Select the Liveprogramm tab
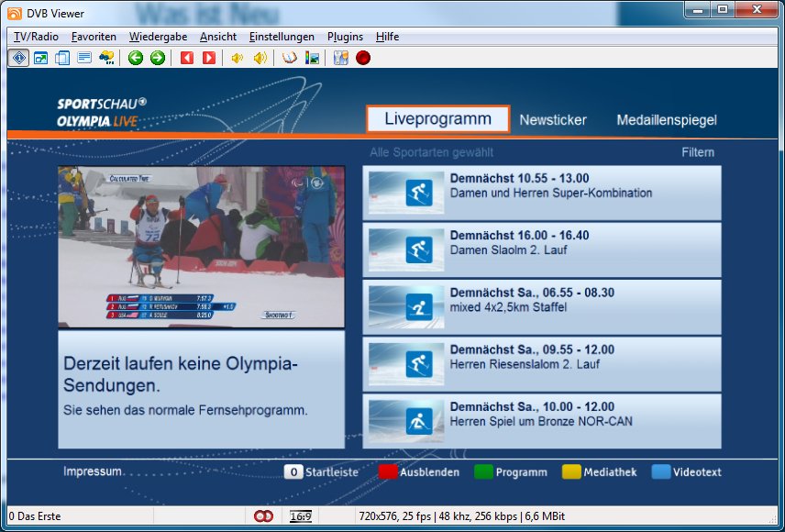Image resolution: width=785 pixels, height=532 pixels. tap(437, 118)
